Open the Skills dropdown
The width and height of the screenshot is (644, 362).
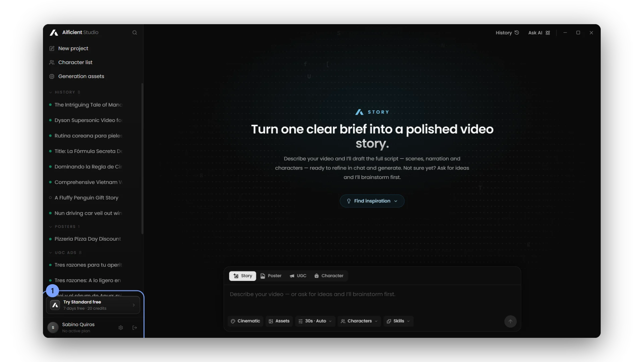tap(398, 321)
